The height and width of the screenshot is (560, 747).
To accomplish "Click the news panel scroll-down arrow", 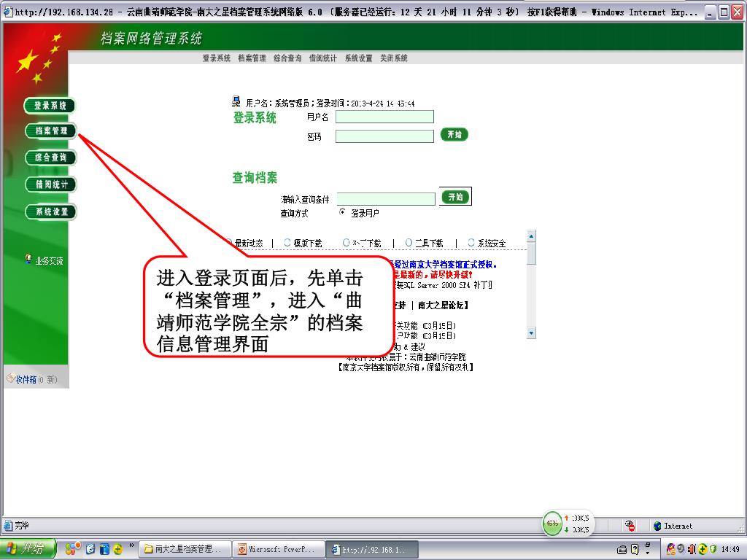I will 532,332.
